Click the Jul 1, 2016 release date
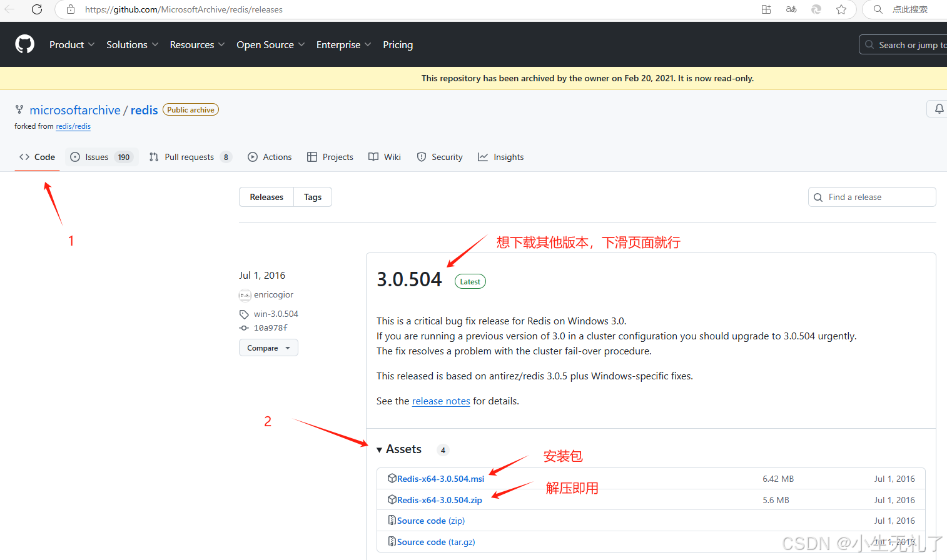 pos(262,275)
